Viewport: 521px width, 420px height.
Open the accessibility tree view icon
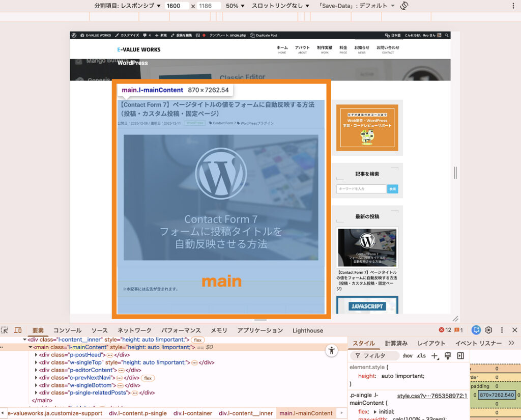[x=332, y=350]
